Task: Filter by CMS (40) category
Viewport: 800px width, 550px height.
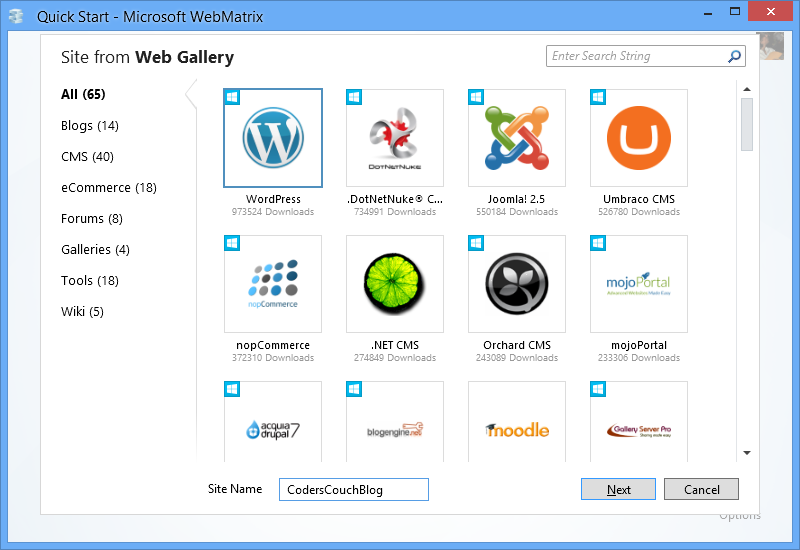Action: [x=87, y=157]
